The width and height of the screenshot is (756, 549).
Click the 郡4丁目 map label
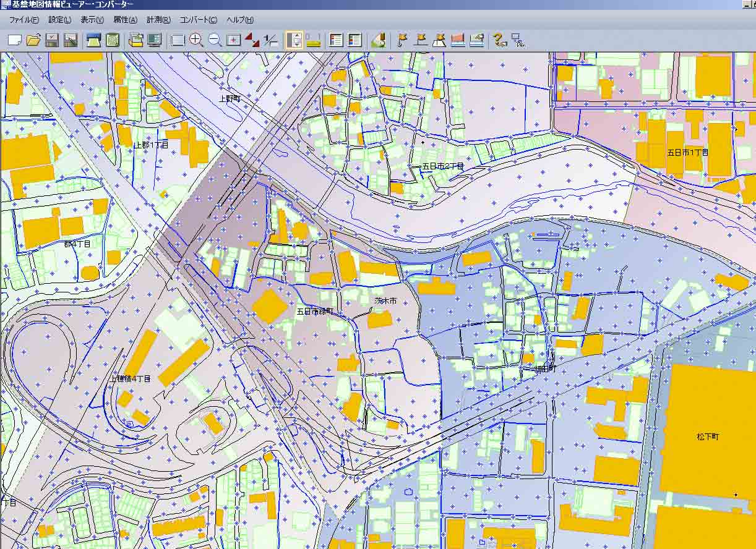77,244
